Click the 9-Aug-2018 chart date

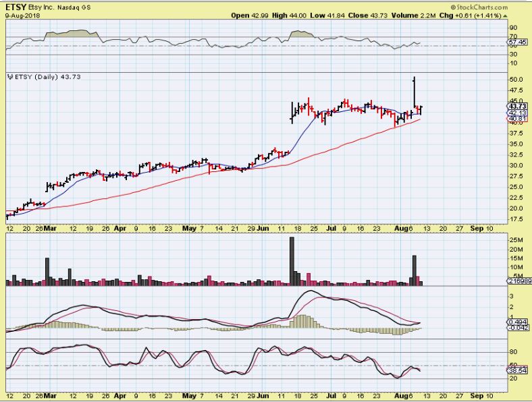(22, 16)
